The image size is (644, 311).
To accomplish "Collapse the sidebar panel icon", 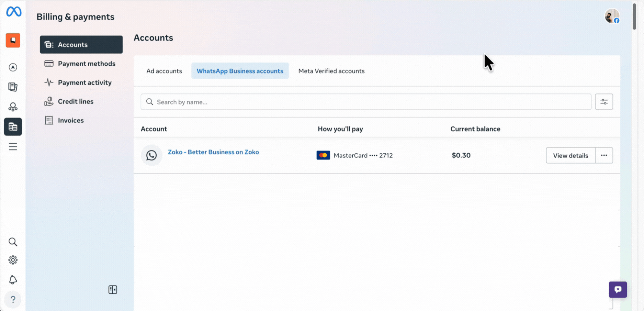I will click(x=113, y=290).
